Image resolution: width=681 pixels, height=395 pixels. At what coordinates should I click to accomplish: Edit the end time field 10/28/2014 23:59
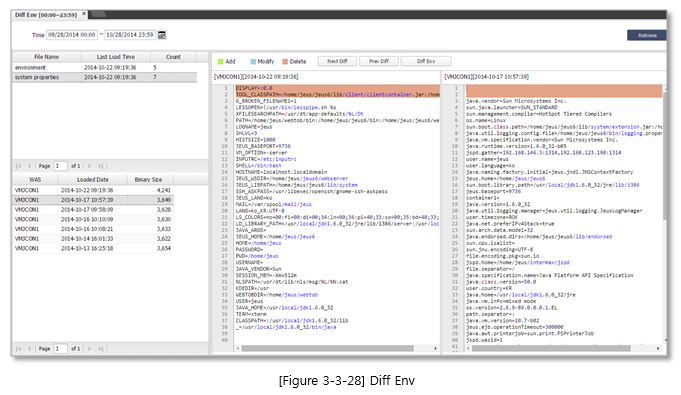coord(130,35)
